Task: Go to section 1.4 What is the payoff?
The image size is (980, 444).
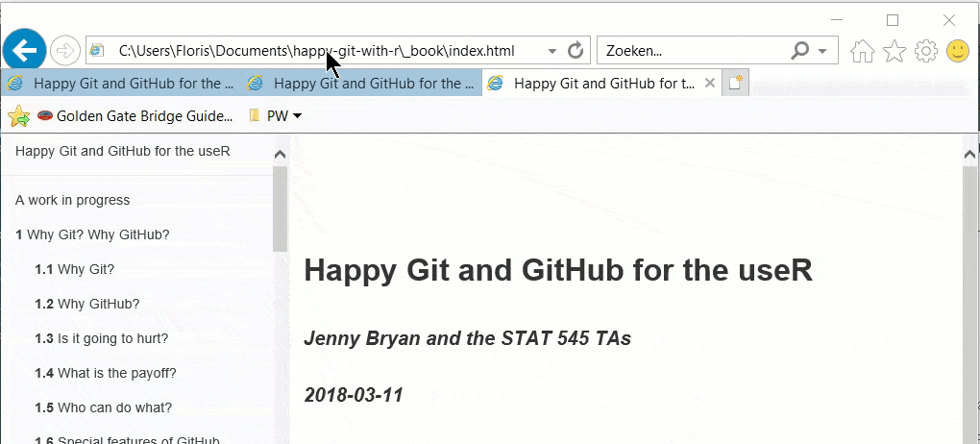Action: click(106, 373)
